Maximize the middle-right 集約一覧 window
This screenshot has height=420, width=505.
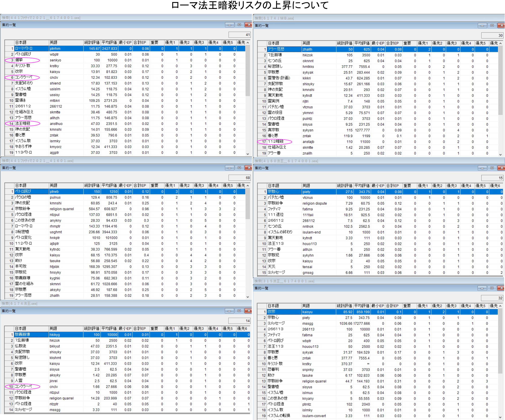pos(492,168)
